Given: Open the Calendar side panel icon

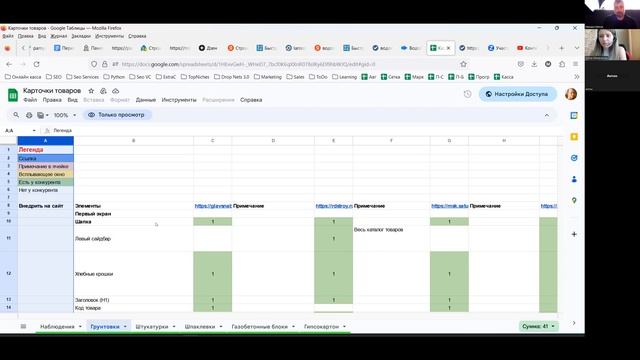Looking at the screenshot, I should 574,116.
